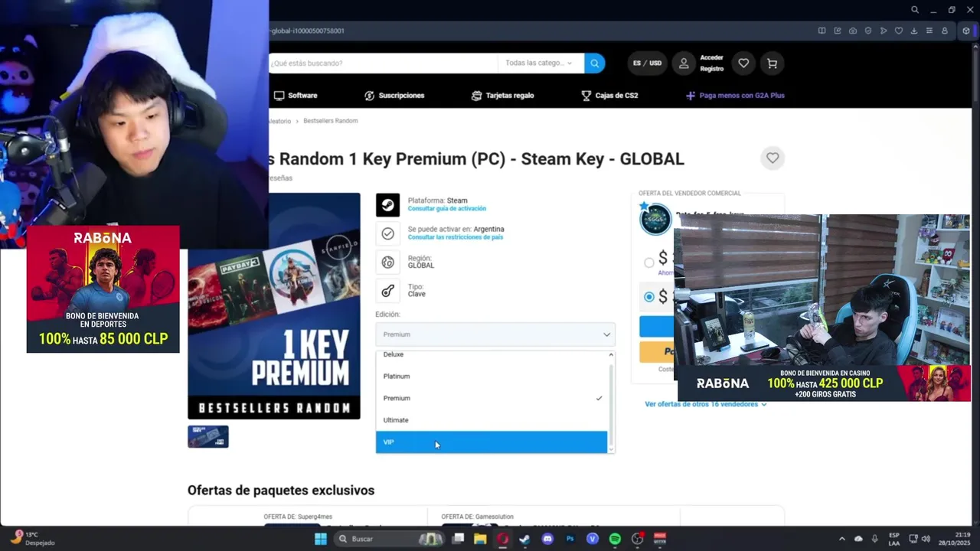Click browser send flow arrow icon
The image size is (980, 551).
pyautogui.click(x=884, y=31)
